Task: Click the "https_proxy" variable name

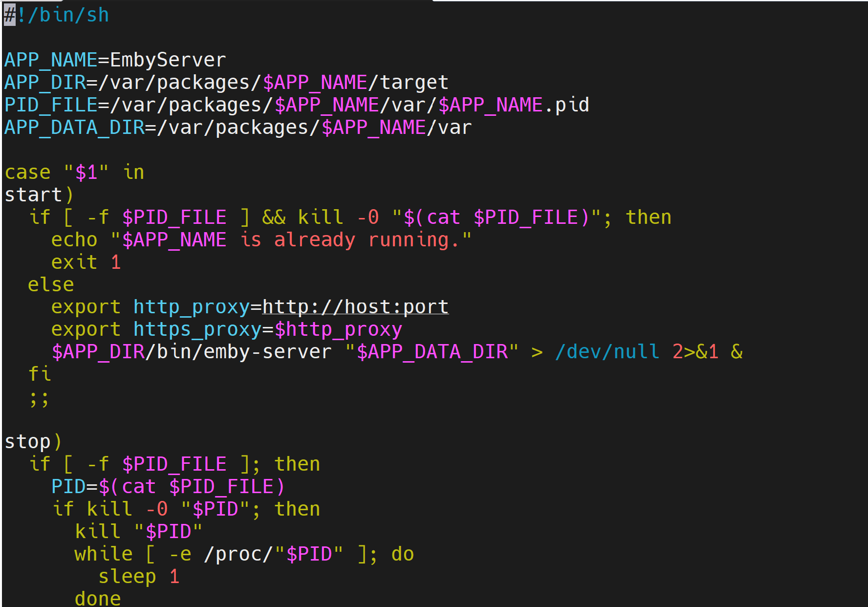Action: [197, 330]
